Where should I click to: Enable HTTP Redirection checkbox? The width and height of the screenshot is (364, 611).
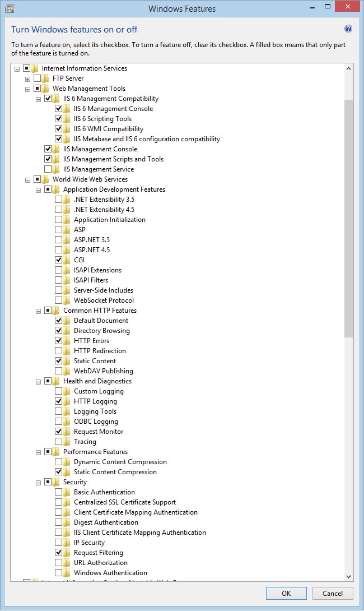pos(58,351)
